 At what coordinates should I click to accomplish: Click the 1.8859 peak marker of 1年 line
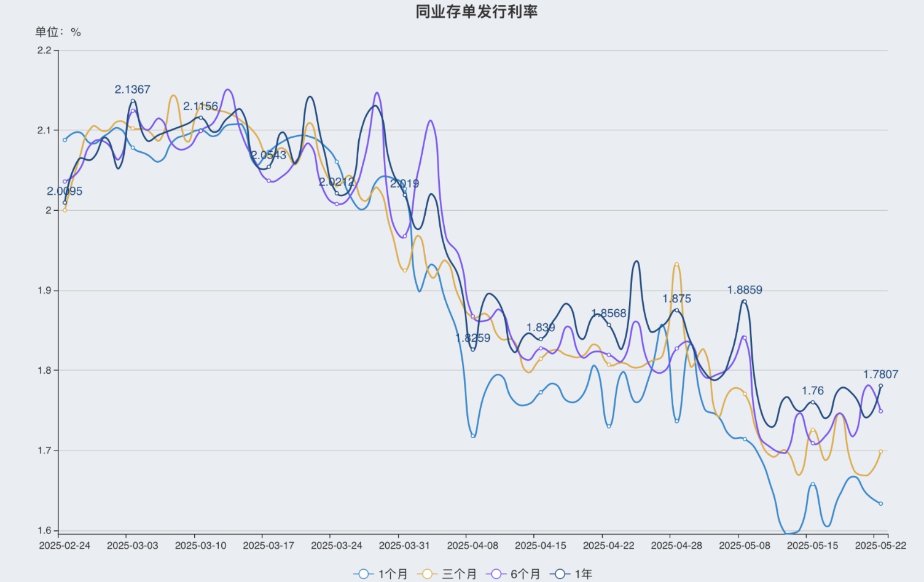[x=745, y=301]
